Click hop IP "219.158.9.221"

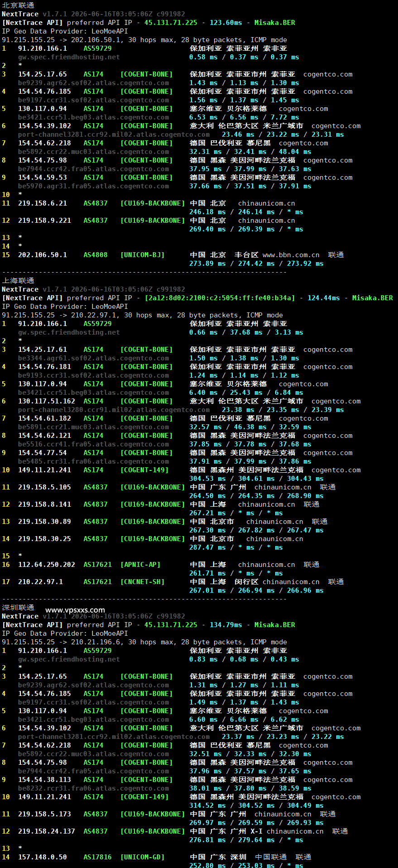tap(44, 221)
